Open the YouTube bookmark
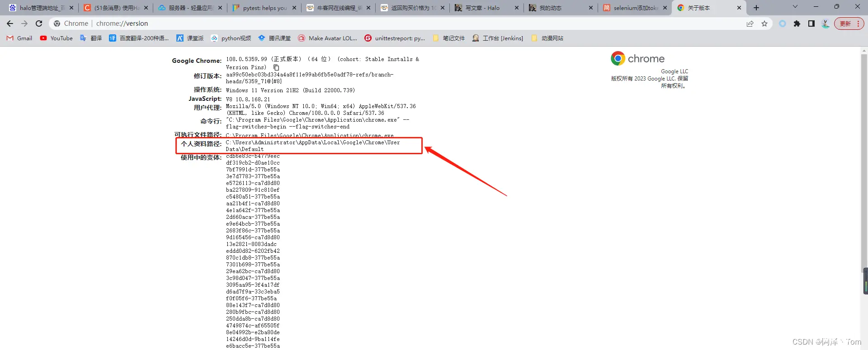The image size is (868, 350). tap(56, 38)
